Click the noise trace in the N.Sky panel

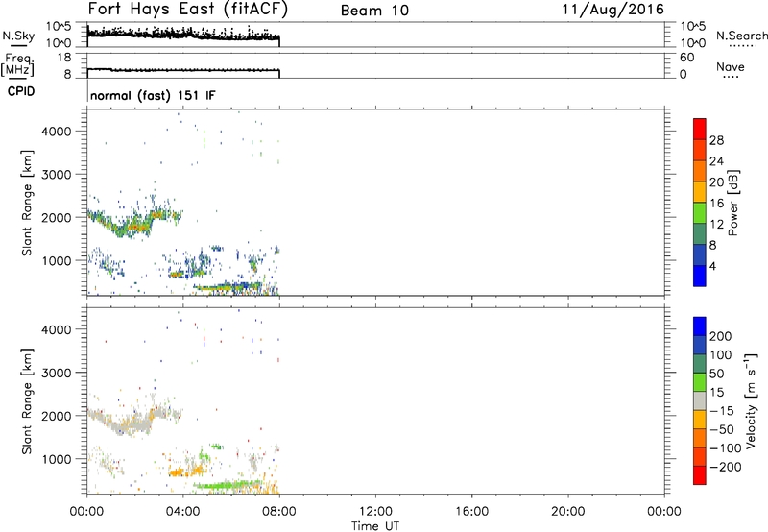pos(183,34)
